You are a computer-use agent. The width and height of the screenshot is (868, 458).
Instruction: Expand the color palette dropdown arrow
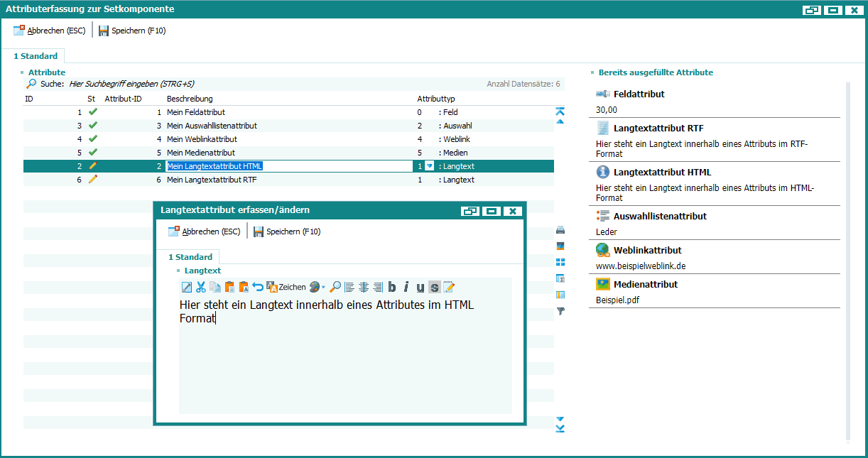pos(324,288)
